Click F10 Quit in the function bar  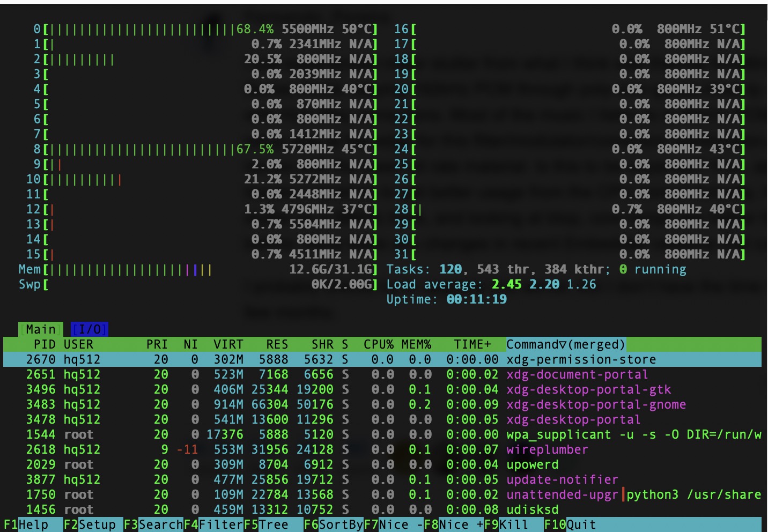[570, 524]
